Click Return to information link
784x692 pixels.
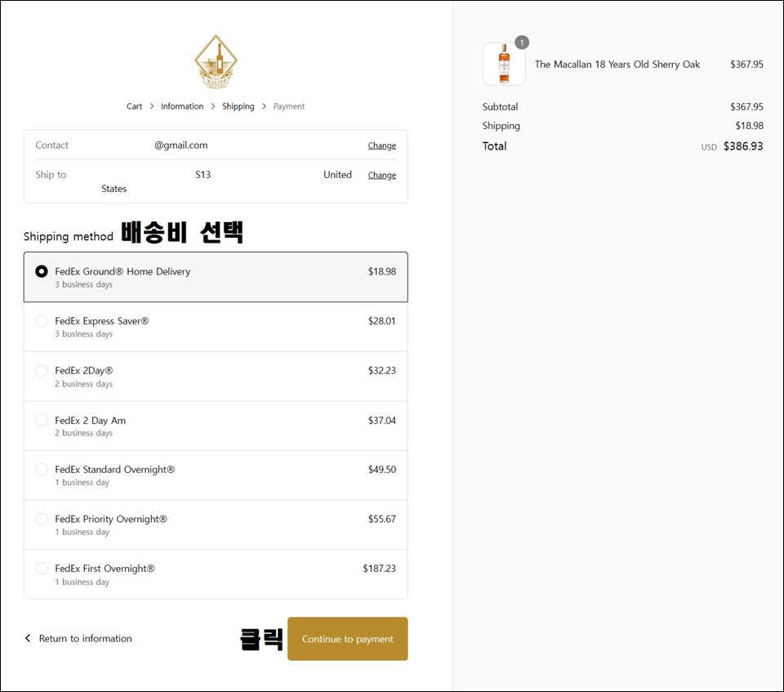(86, 638)
